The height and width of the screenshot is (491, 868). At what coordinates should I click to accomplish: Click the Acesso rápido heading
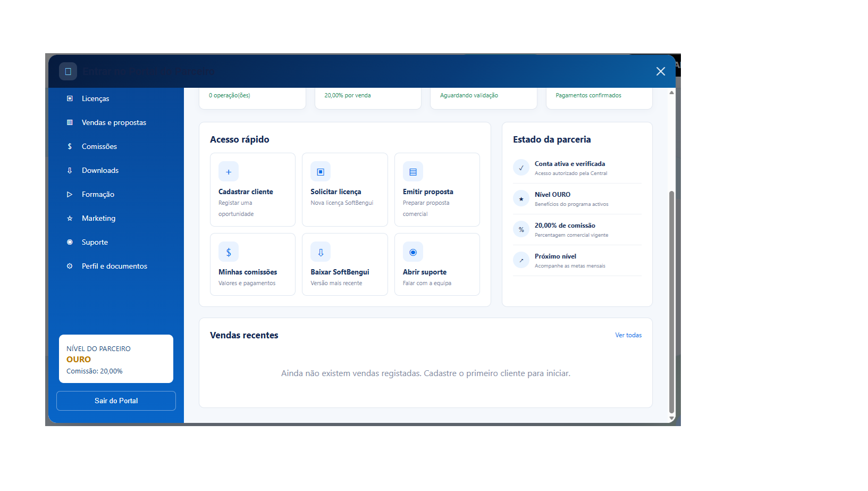point(240,139)
